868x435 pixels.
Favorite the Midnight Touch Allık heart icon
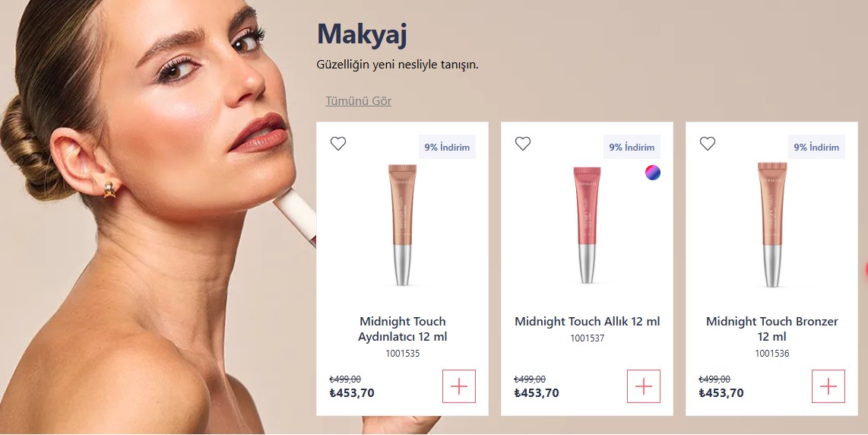(523, 144)
